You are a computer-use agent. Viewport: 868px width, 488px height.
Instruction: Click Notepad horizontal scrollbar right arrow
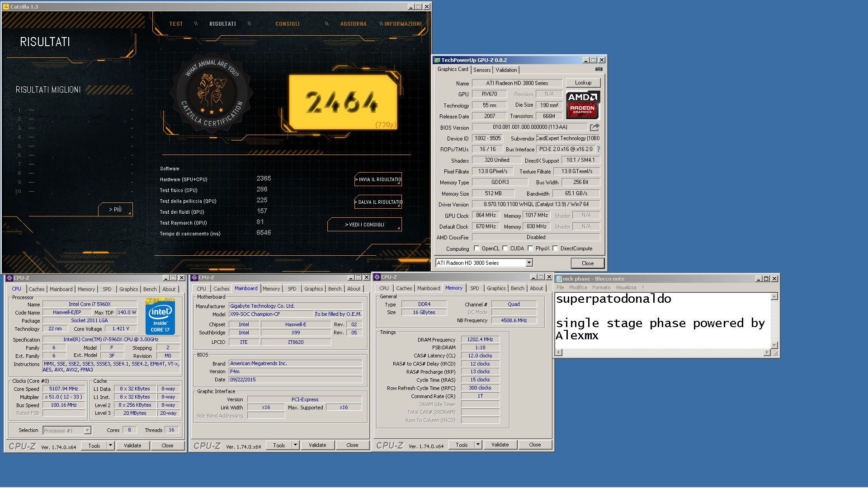point(767,352)
